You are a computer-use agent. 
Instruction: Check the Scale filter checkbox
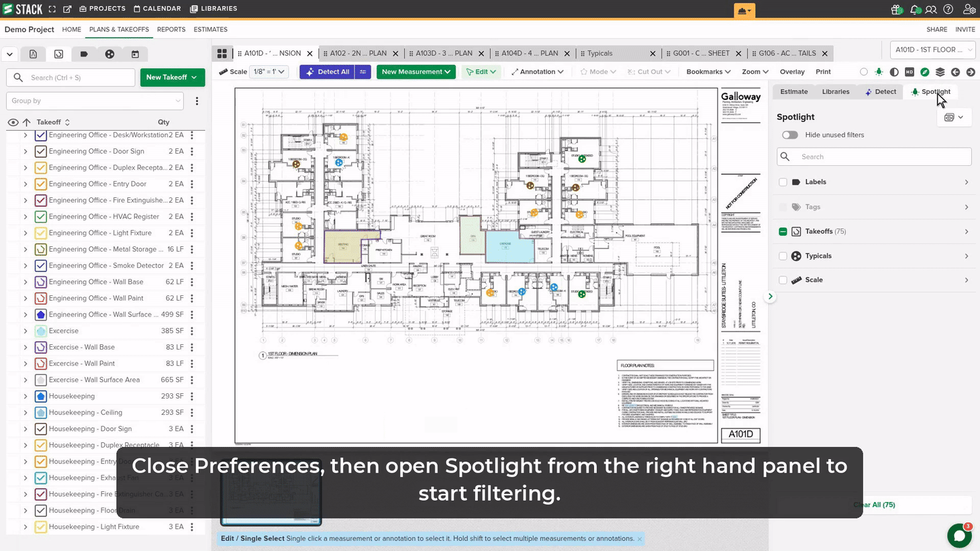point(783,280)
